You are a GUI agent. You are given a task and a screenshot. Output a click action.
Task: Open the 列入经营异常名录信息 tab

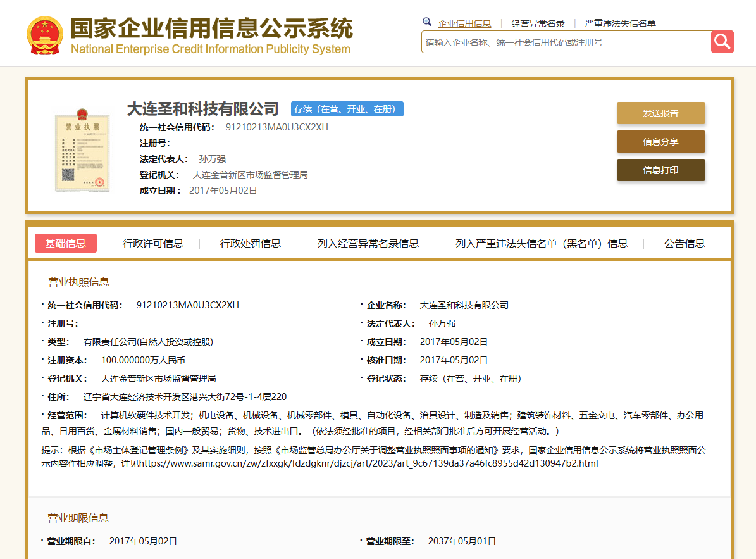368,243
